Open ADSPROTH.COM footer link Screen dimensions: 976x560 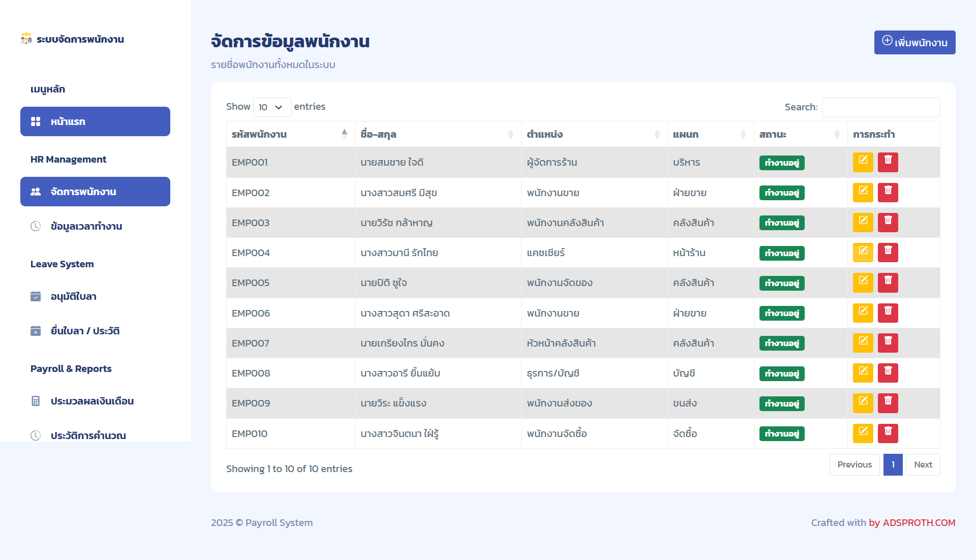919,522
